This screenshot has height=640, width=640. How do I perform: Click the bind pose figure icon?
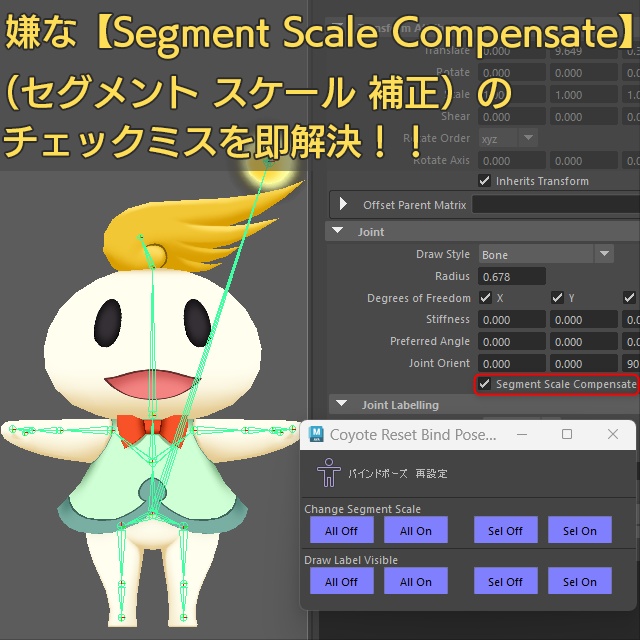pos(328,472)
